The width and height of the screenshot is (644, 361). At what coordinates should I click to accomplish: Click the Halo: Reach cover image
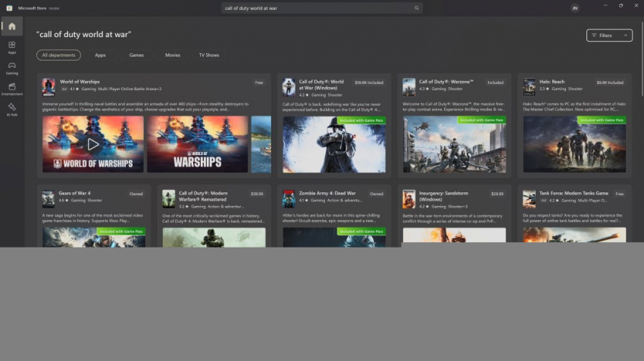(x=574, y=144)
